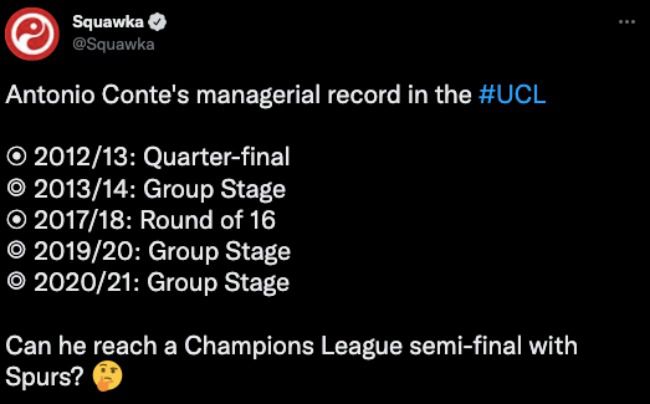The width and height of the screenshot is (650, 404).
Task: Click the "2017/18: Round of 16" line
Action: tap(155, 220)
